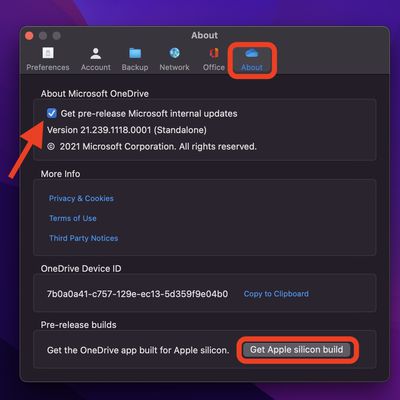Click Get Apple silicon build button
The width and height of the screenshot is (400, 400).
pos(297,350)
